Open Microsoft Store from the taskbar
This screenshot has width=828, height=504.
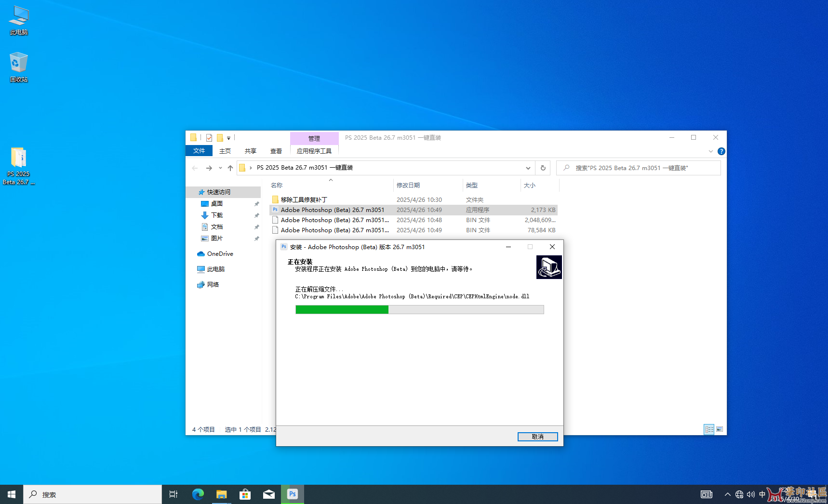(245, 494)
